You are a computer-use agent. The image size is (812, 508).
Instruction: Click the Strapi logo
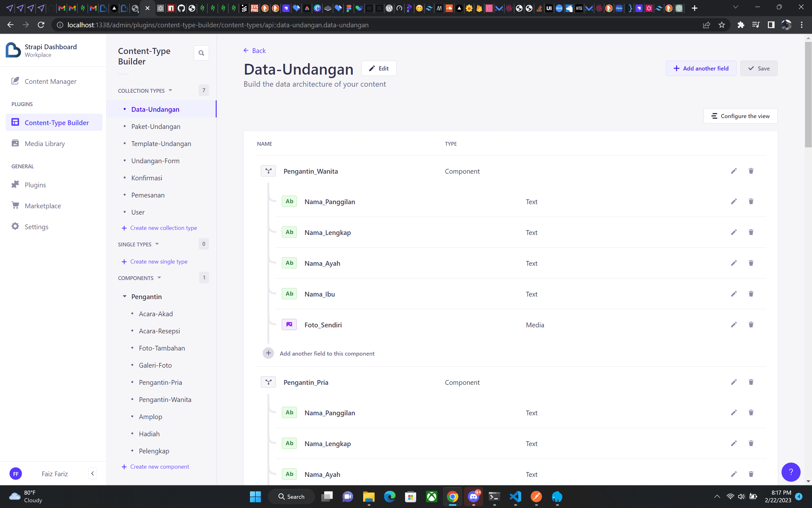pos(13,50)
